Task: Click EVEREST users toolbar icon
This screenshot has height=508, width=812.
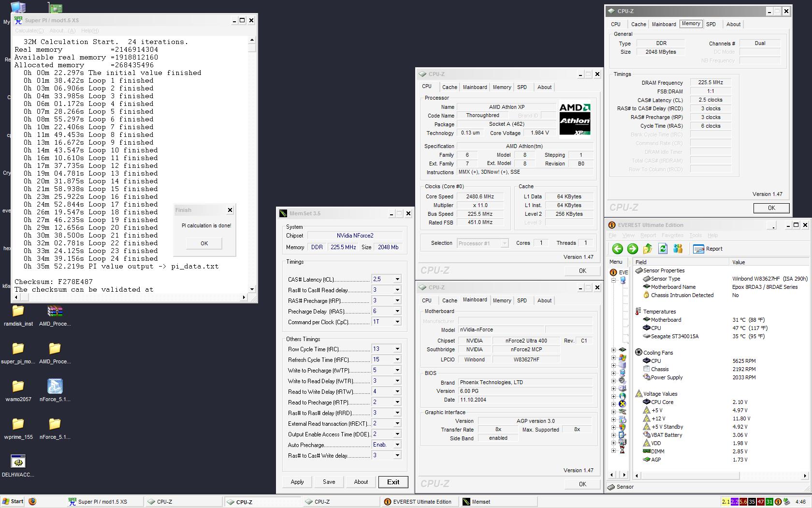Action: pyautogui.click(x=678, y=249)
